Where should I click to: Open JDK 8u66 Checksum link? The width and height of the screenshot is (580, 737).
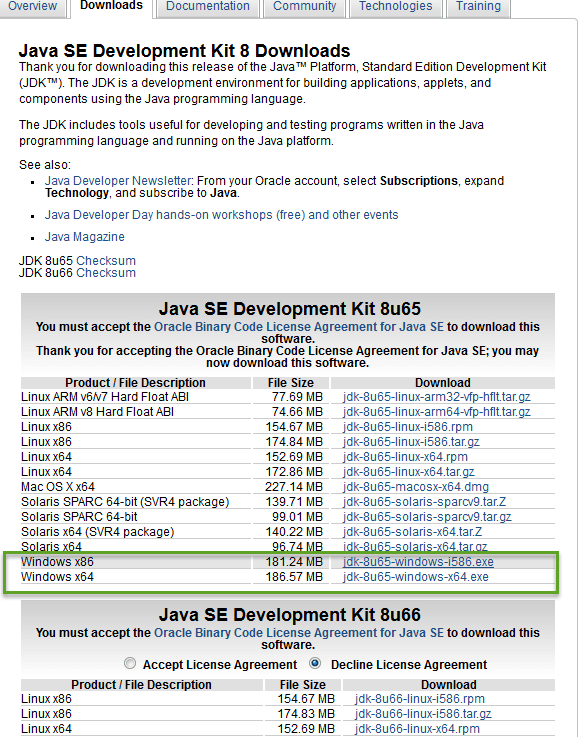[x=106, y=273]
